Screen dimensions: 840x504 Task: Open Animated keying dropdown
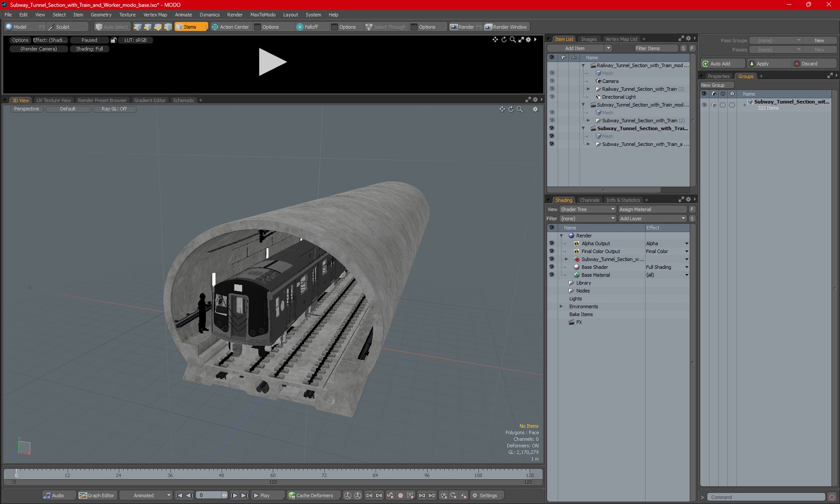tap(146, 496)
